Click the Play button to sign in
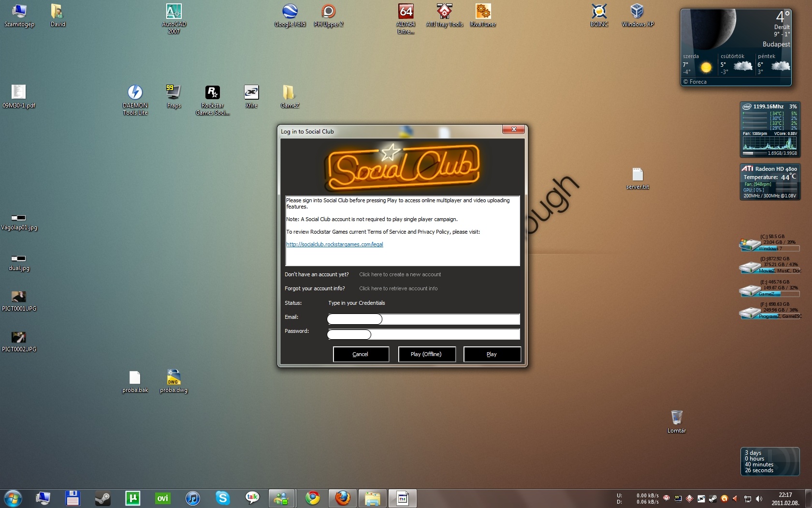The image size is (812, 508). 492,354
